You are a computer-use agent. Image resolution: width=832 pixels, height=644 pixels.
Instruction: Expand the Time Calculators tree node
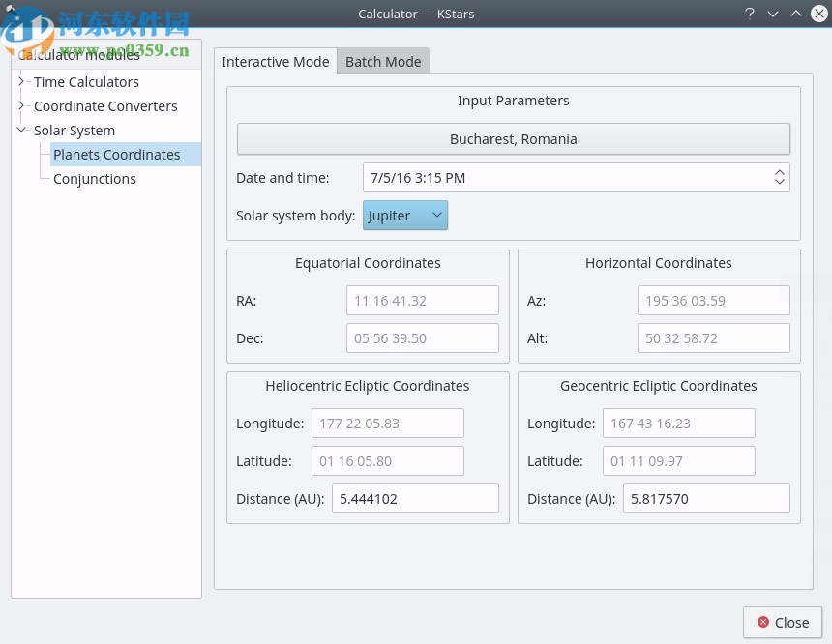point(21,81)
